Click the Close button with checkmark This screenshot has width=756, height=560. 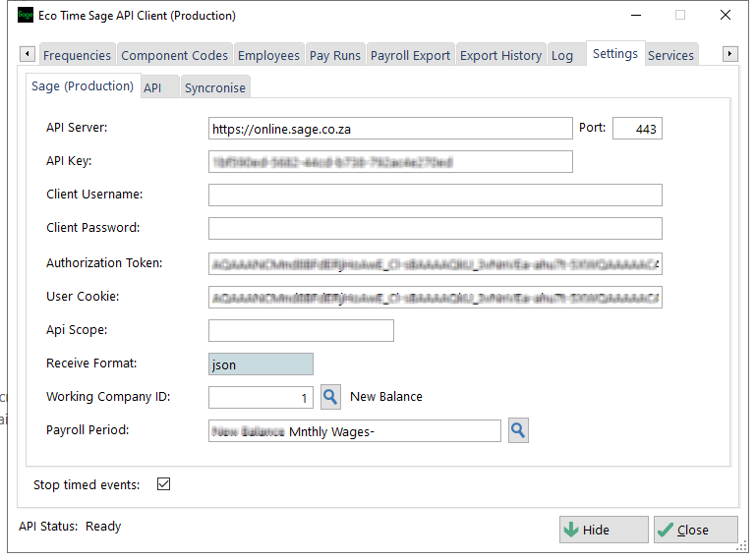[696, 530]
